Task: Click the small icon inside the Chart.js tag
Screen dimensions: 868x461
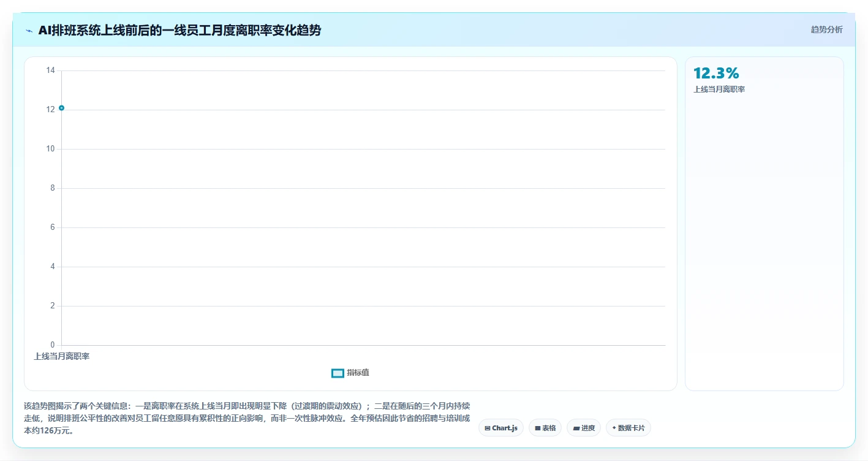Action: click(x=487, y=428)
